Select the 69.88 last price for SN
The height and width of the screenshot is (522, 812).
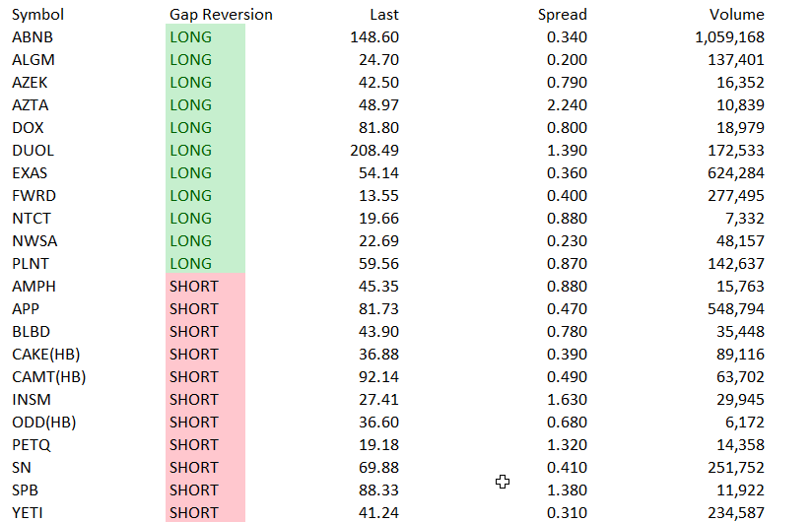[379, 468]
